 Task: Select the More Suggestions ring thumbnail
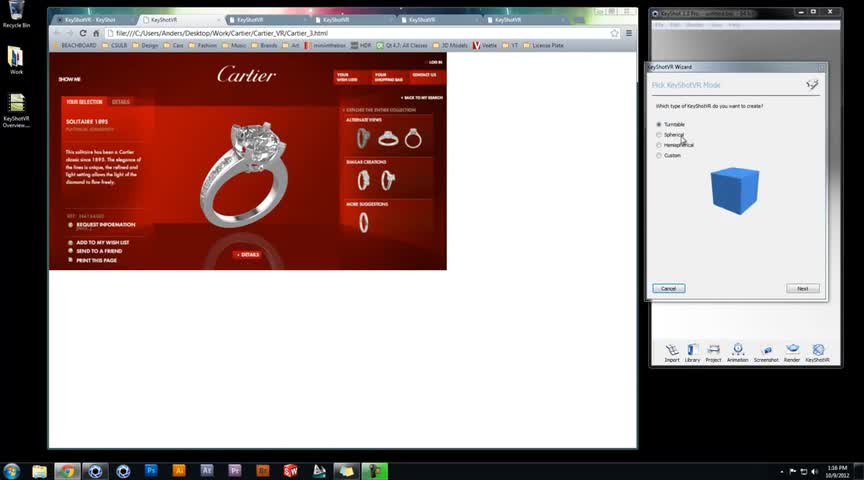[364, 223]
